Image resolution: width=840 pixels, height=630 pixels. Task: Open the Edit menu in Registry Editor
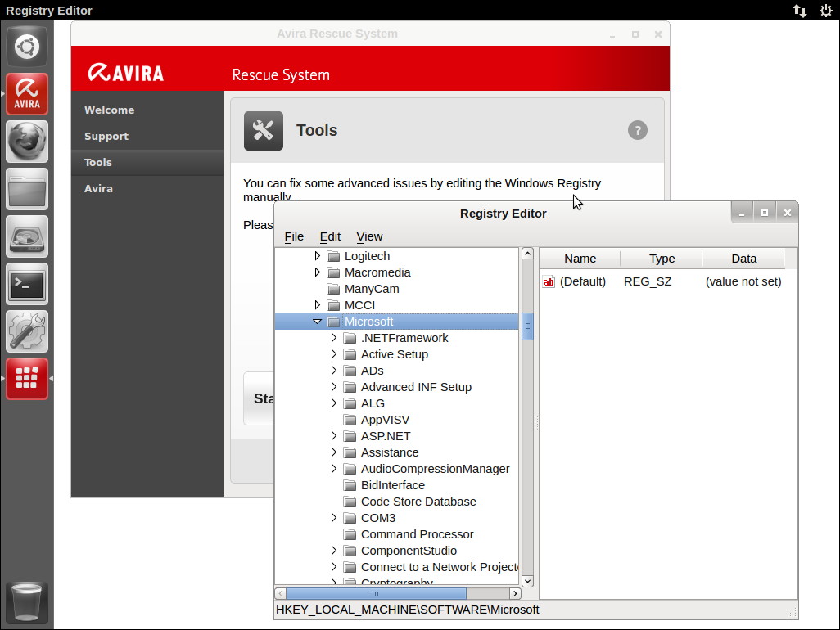(330, 236)
